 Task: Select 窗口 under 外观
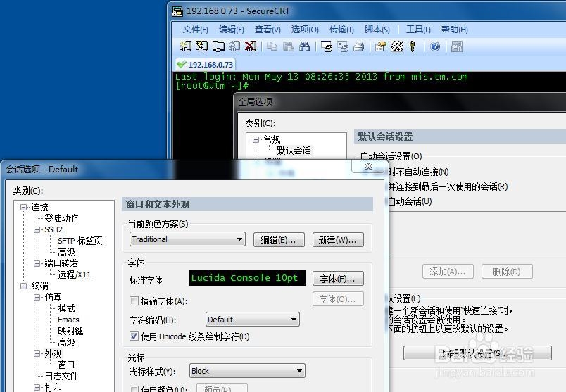(66, 365)
